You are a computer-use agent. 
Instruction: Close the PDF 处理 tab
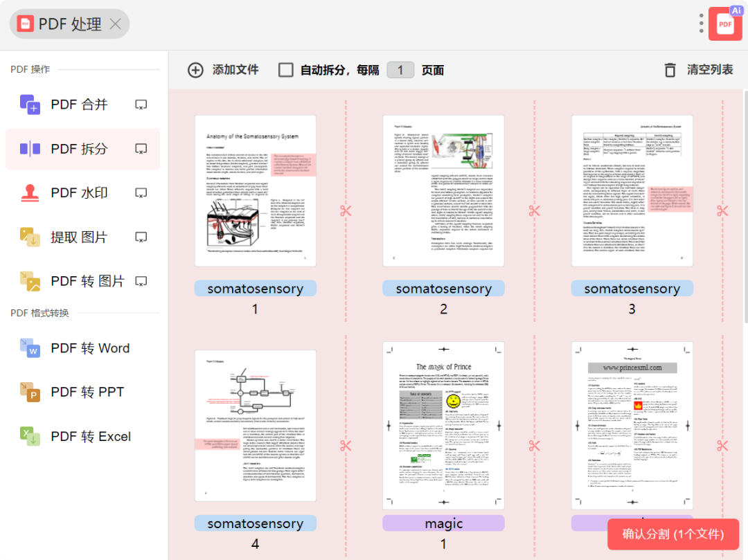tap(116, 24)
